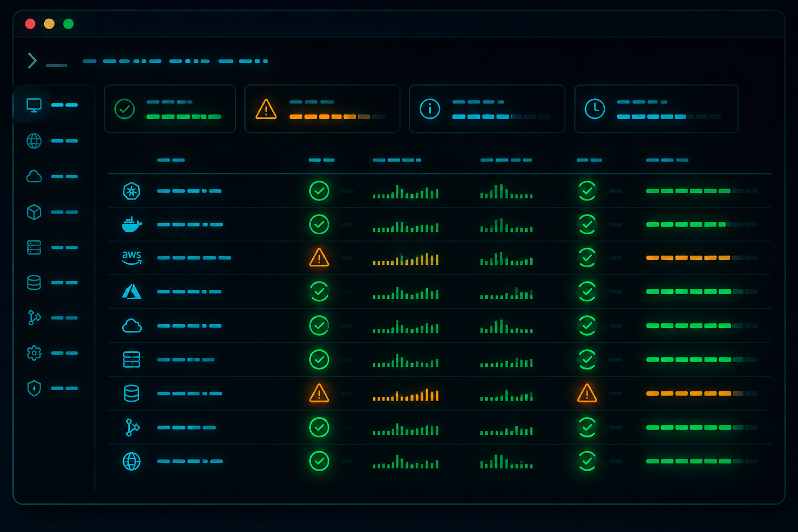Image resolution: width=798 pixels, height=532 pixels.
Task: Select the globe network icon in the sidebar
Action: coord(34,141)
